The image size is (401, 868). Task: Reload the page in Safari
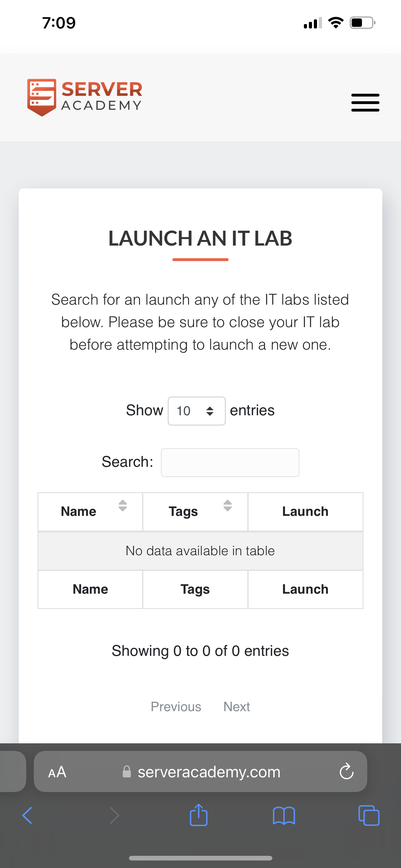coord(346,772)
